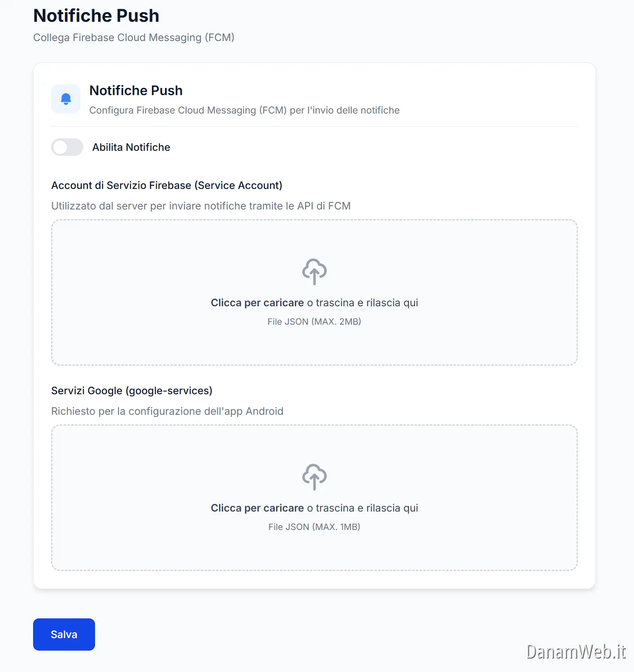Click the File JSON MAX 1MB hint text
This screenshot has height=672, width=634.
click(314, 527)
